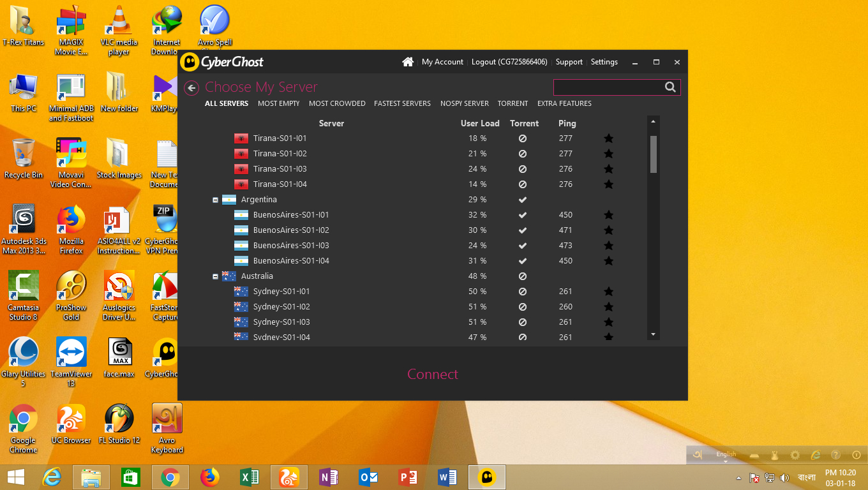
Task: Click the server search input field
Action: coord(606,87)
